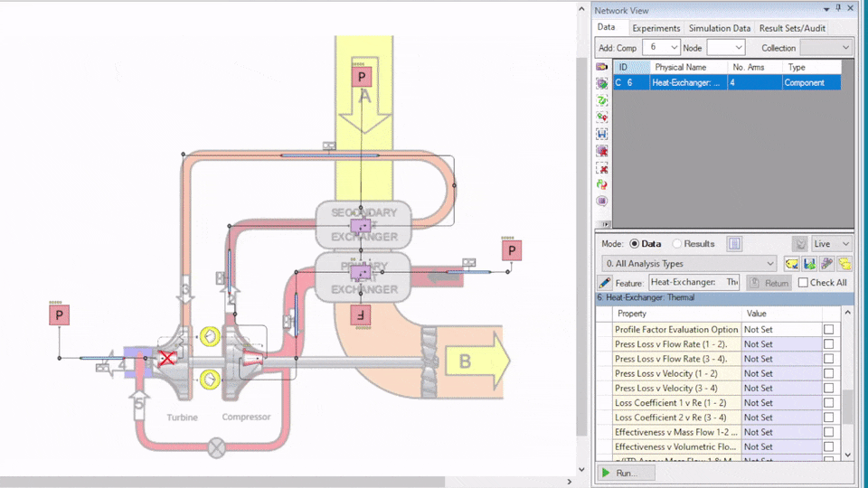868x488 pixels.
Task: Open the All Analysis Types dropdown
Action: coord(690,264)
